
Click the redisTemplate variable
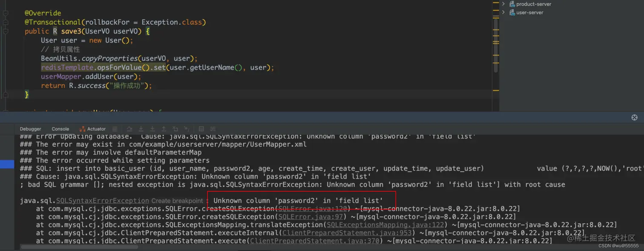pos(67,68)
